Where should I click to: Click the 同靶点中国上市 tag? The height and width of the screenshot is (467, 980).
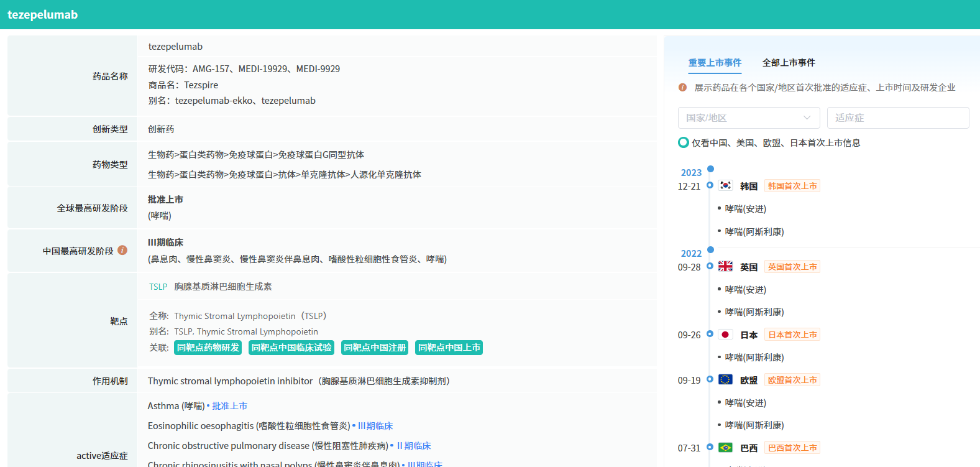pyautogui.click(x=449, y=348)
